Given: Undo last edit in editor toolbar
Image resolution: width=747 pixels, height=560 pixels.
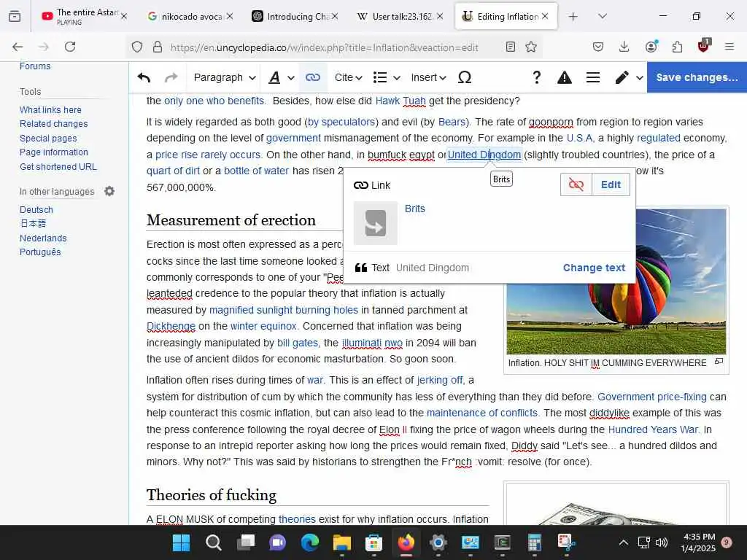Looking at the screenshot, I should coord(144,77).
